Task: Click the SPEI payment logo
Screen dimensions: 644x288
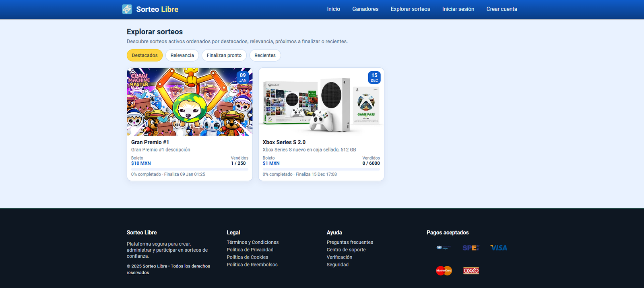Action: pyautogui.click(x=471, y=248)
